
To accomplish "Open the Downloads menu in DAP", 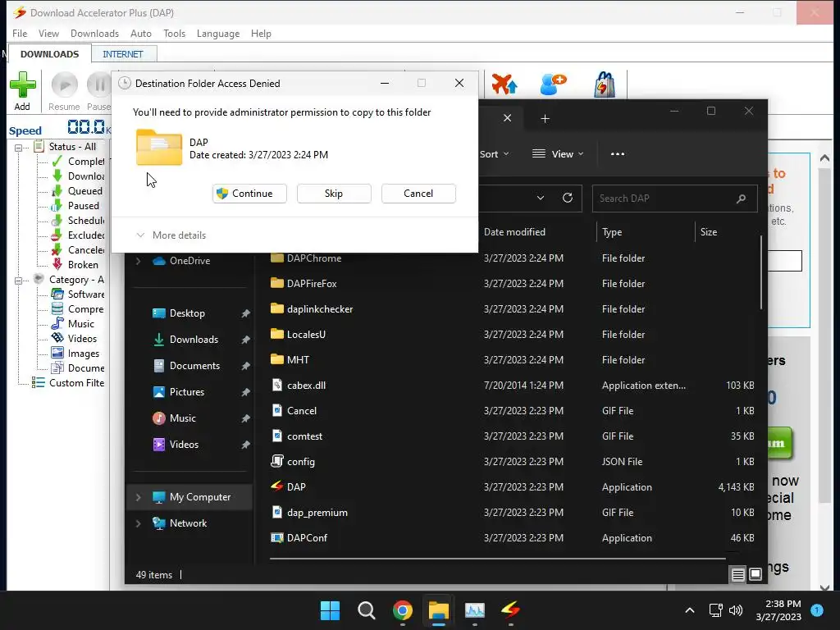I will click(x=95, y=33).
